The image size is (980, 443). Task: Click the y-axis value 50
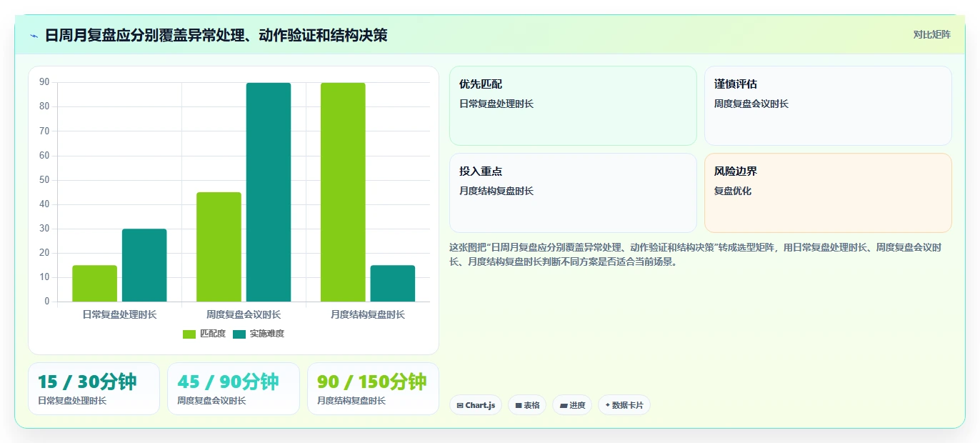(44, 180)
